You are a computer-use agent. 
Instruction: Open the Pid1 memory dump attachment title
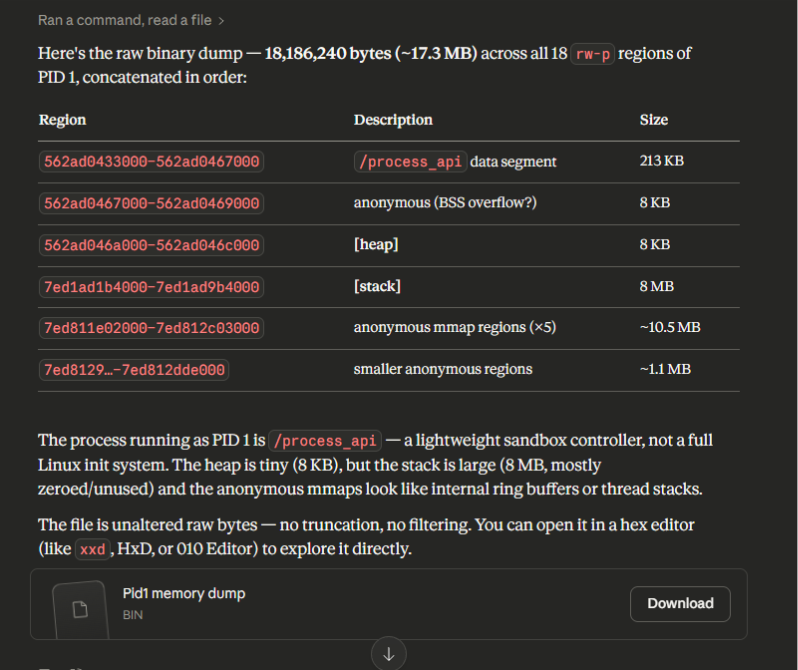pyautogui.click(x=184, y=594)
